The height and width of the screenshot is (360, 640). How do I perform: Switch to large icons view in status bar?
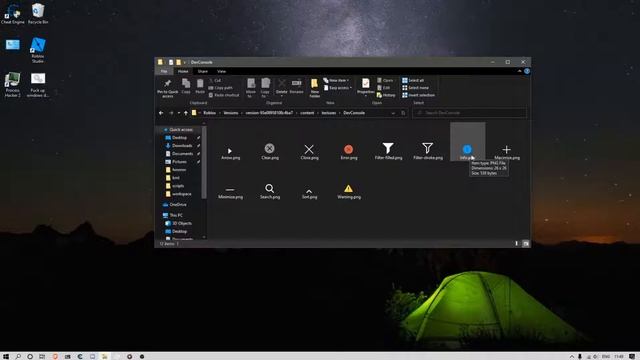[526, 244]
